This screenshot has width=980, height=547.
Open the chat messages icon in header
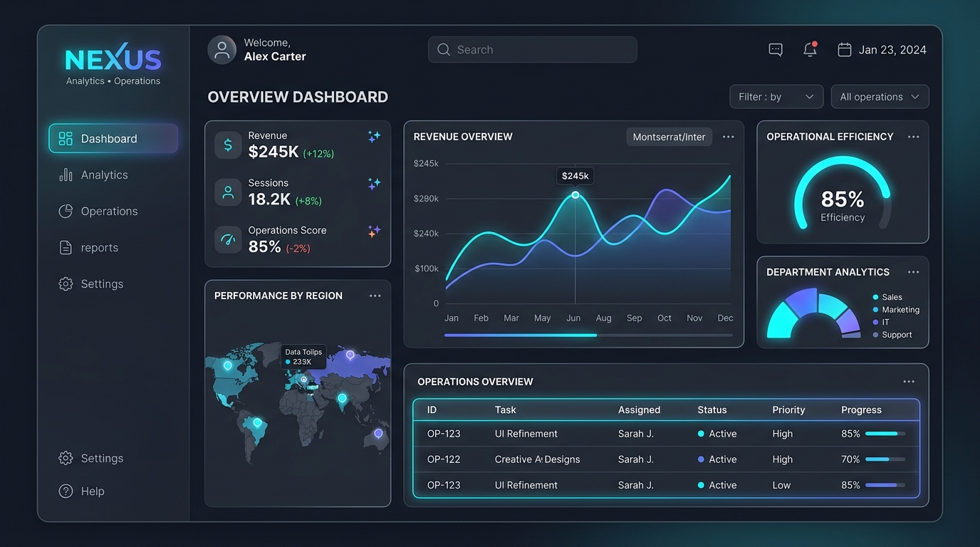tap(776, 50)
